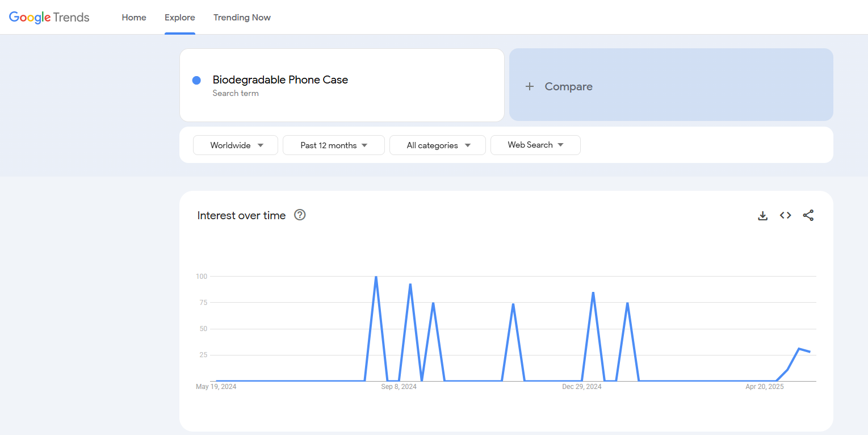Screen dimensions: 868x435
Task: Click the Sep 8, 2024 axis label
Action: pyautogui.click(x=399, y=387)
